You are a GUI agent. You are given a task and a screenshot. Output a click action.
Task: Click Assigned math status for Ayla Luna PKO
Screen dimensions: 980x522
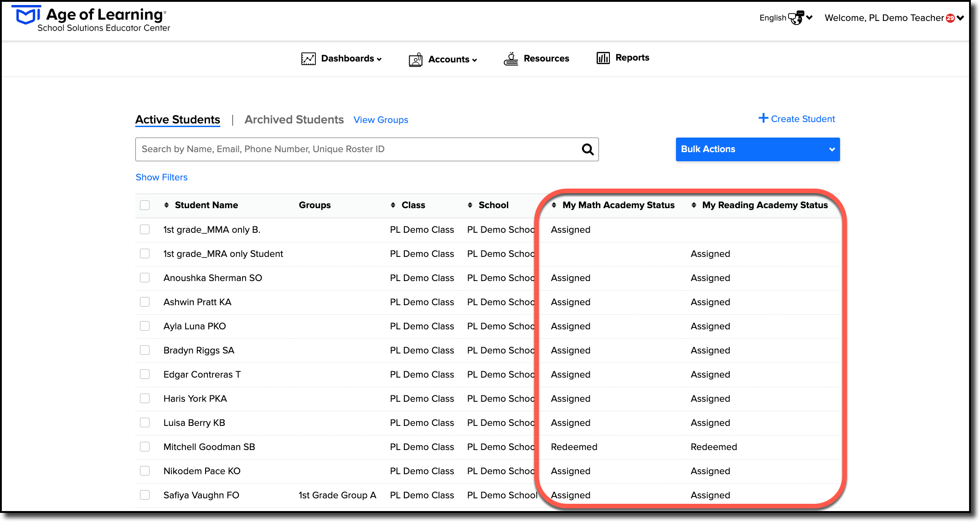point(571,327)
